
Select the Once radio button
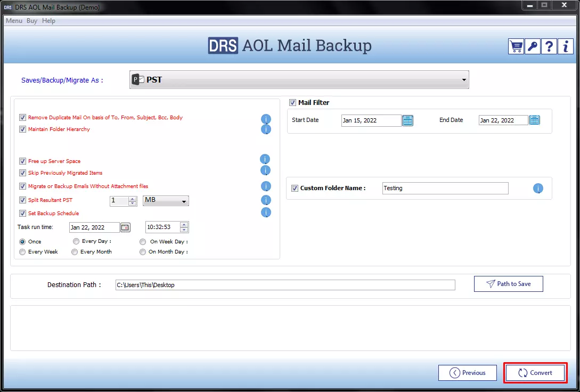pyautogui.click(x=22, y=241)
